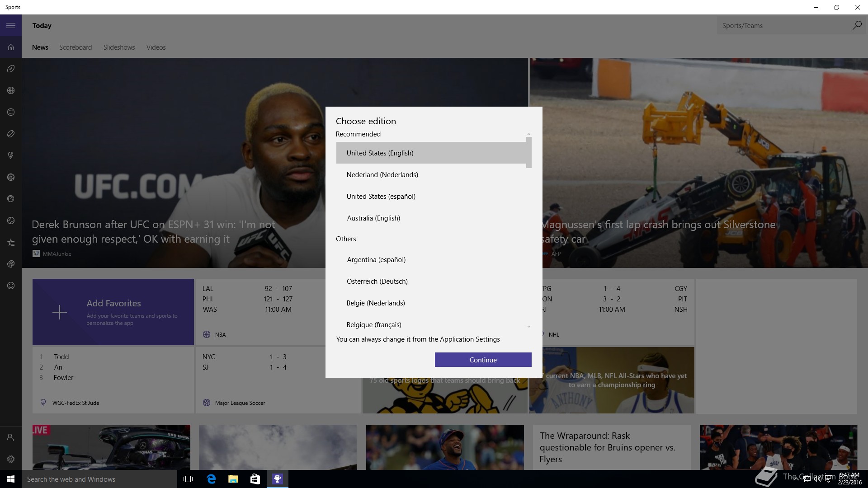Open File Explorer from taskbar

(233, 479)
